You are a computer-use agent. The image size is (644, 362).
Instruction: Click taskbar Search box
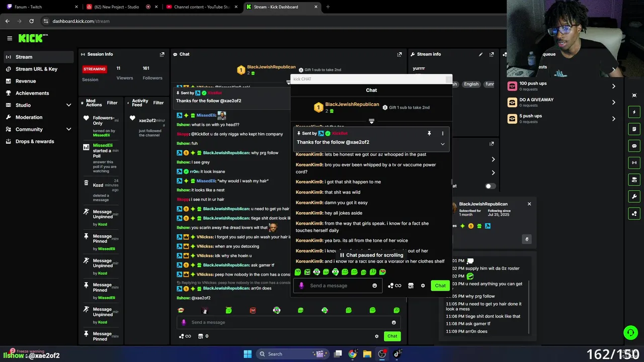(x=293, y=354)
